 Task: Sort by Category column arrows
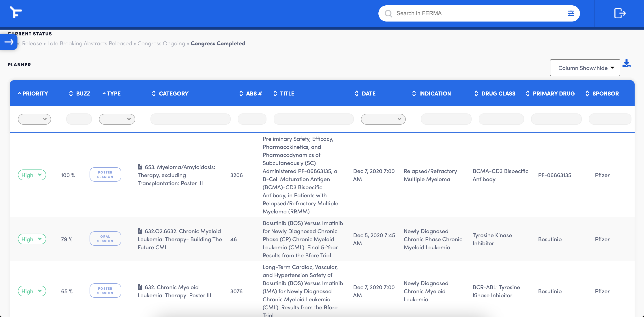pos(154,93)
